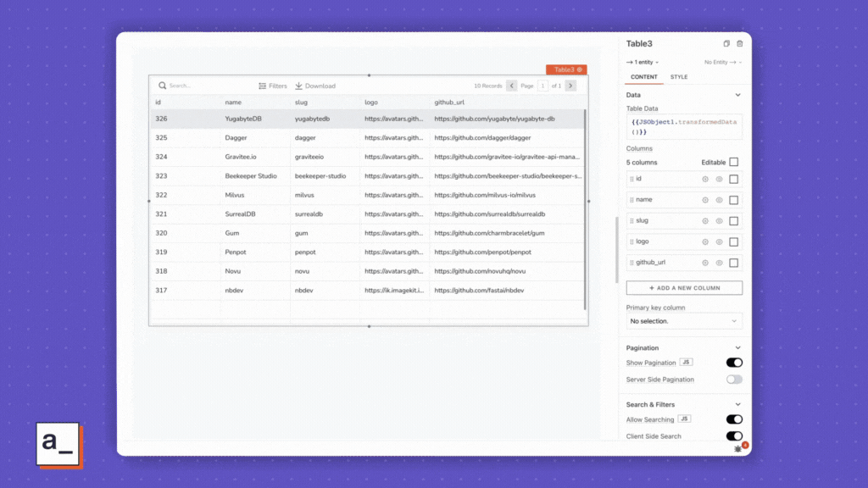This screenshot has width=868, height=488.
Task: Check editable box for slug column
Action: coord(733,221)
